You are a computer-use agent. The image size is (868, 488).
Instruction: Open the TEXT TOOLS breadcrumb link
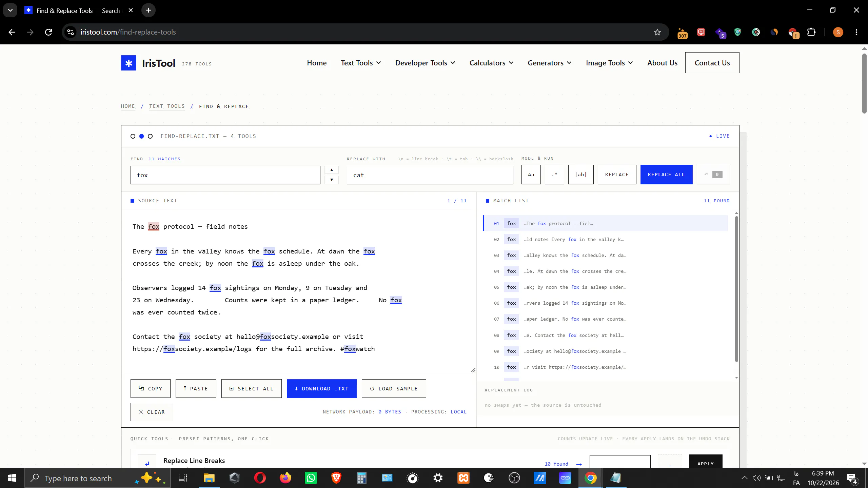coord(167,106)
